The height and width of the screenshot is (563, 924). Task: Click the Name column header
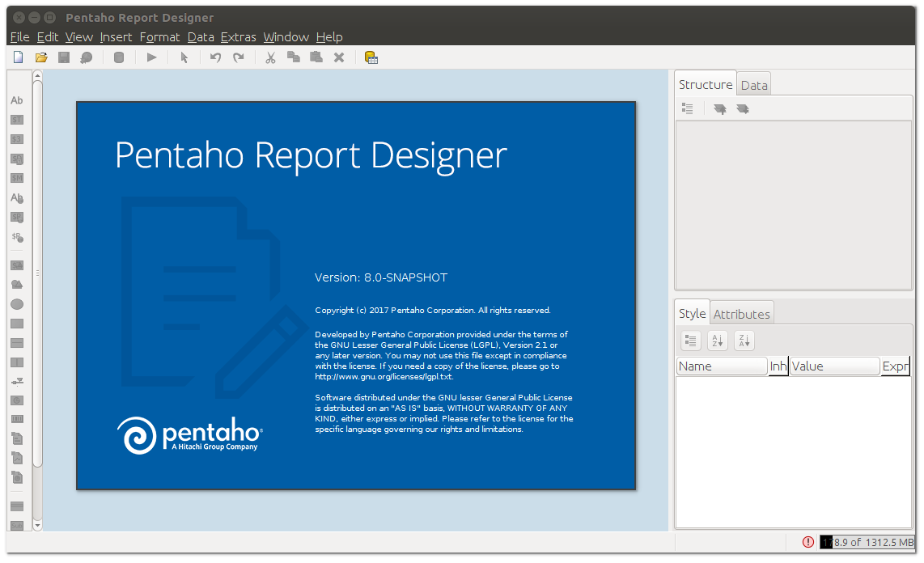[721, 366]
